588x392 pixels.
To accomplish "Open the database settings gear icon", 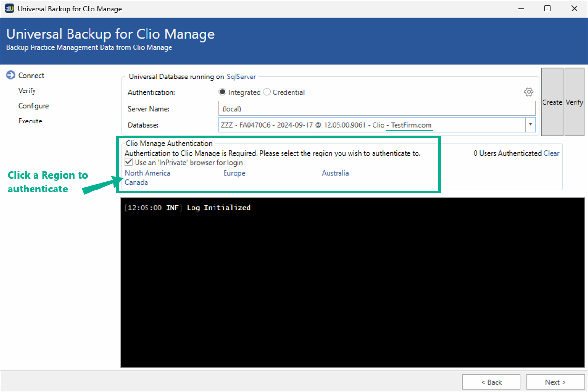I will click(529, 92).
